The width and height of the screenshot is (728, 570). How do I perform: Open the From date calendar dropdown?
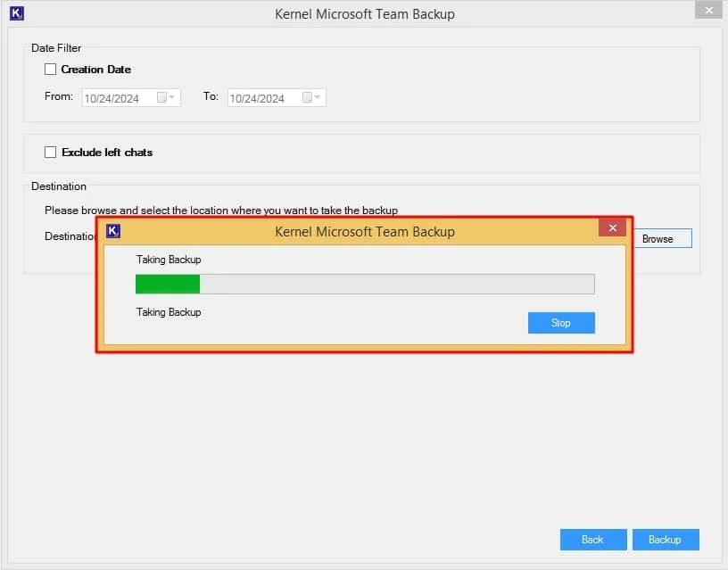tap(166, 97)
